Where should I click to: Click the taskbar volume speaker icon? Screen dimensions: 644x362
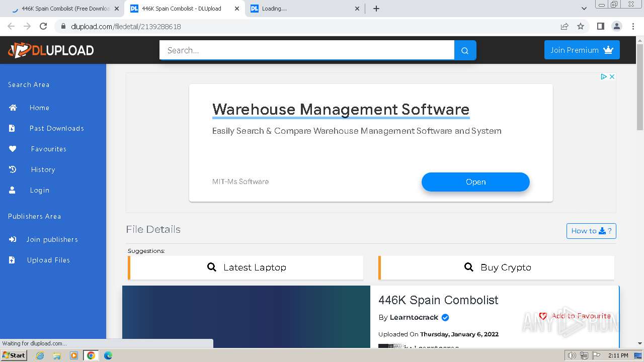572,355
